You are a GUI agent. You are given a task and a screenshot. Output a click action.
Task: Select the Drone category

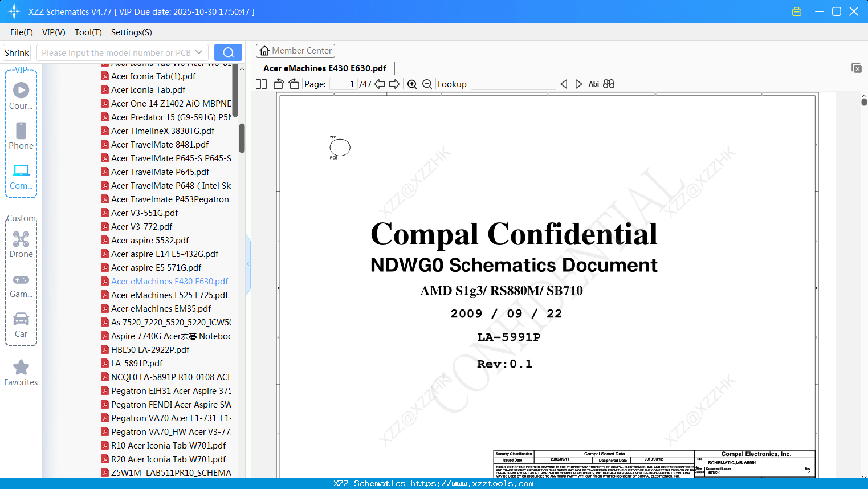(21, 245)
